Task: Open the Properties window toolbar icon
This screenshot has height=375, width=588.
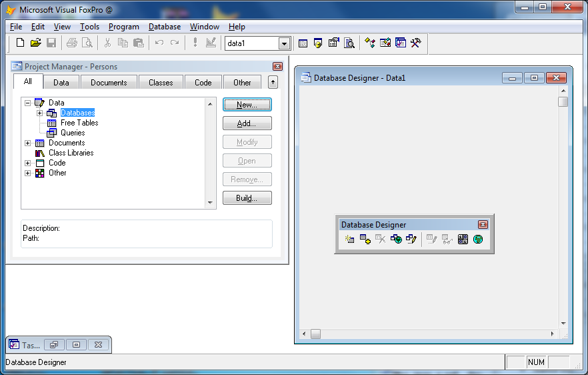Action: [x=333, y=43]
